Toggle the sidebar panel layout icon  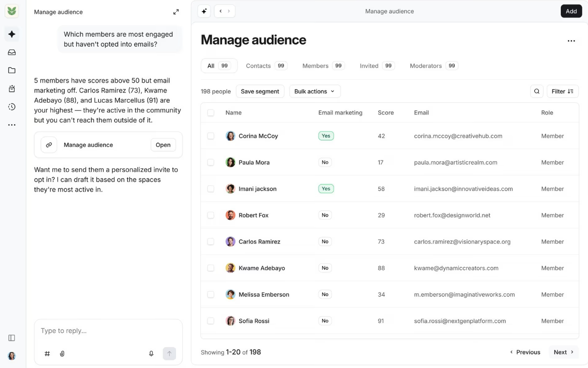pyautogui.click(x=12, y=338)
